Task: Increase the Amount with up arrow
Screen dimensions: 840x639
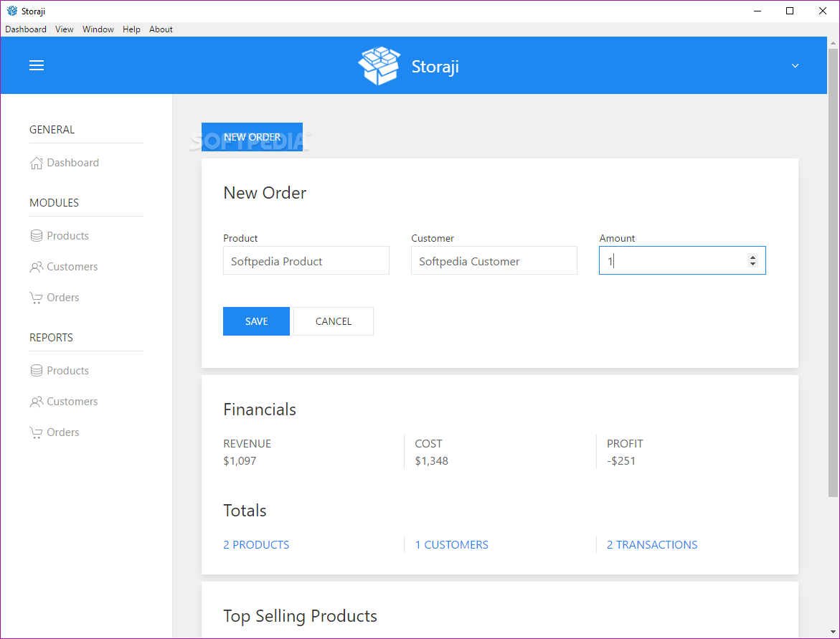Action: (752, 257)
